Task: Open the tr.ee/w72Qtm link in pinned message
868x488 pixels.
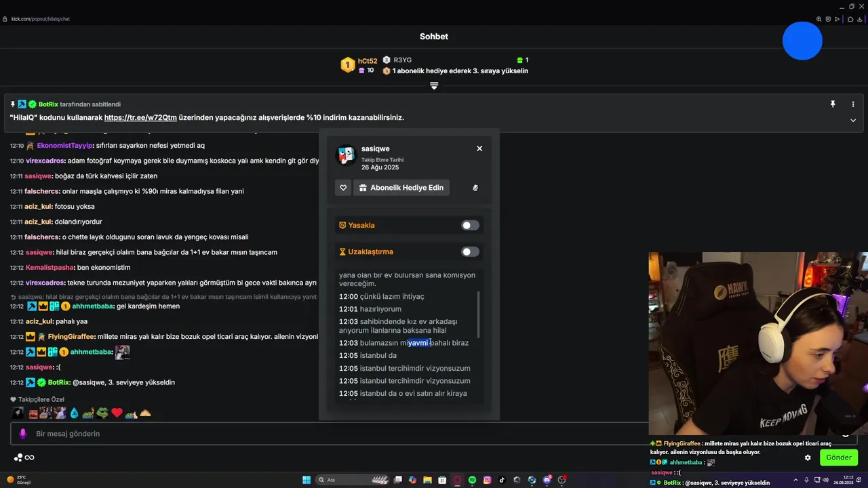Action: pos(140,117)
